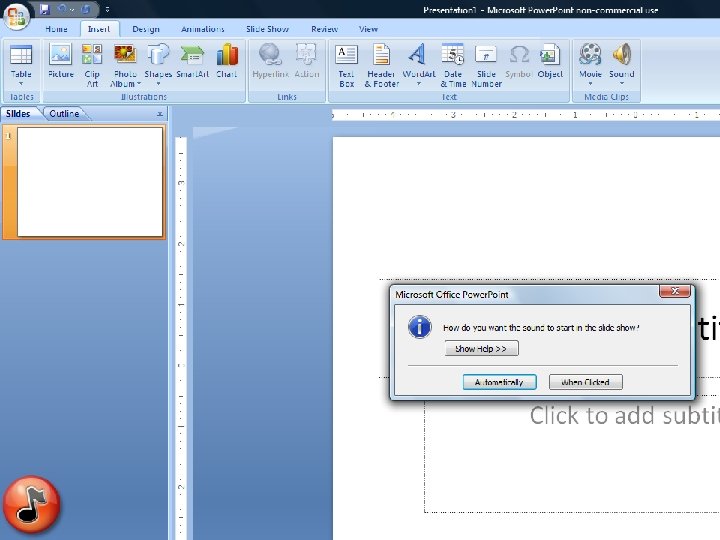Repeat action using quick access toolbar icon
Viewport: 720px width, 540px height.
coord(86,9)
